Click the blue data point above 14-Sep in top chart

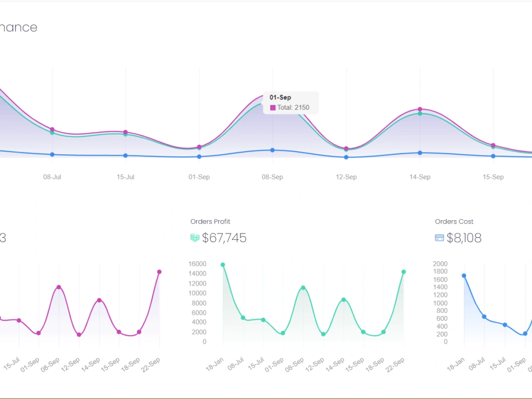(420, 153)
